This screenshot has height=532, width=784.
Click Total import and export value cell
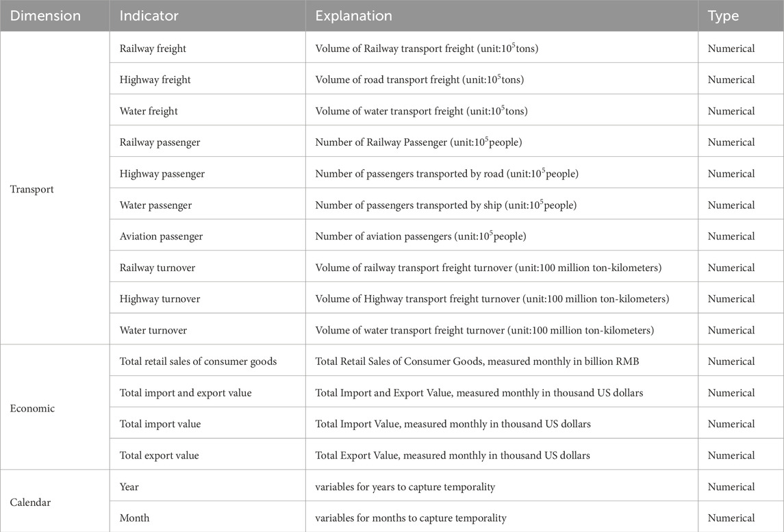(x=186, y=393)
